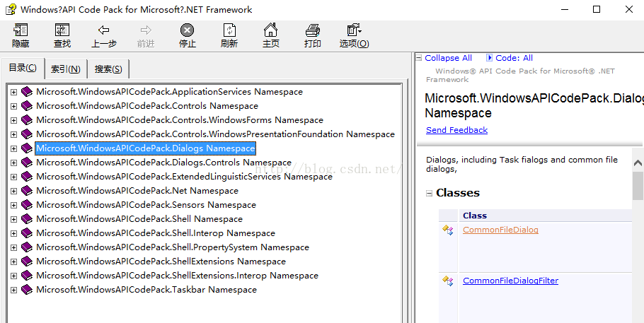The height and width of the screenshot is (323, 644).
Task: Click book icon of Dialogs Namespace
Action: pos(27,148)
